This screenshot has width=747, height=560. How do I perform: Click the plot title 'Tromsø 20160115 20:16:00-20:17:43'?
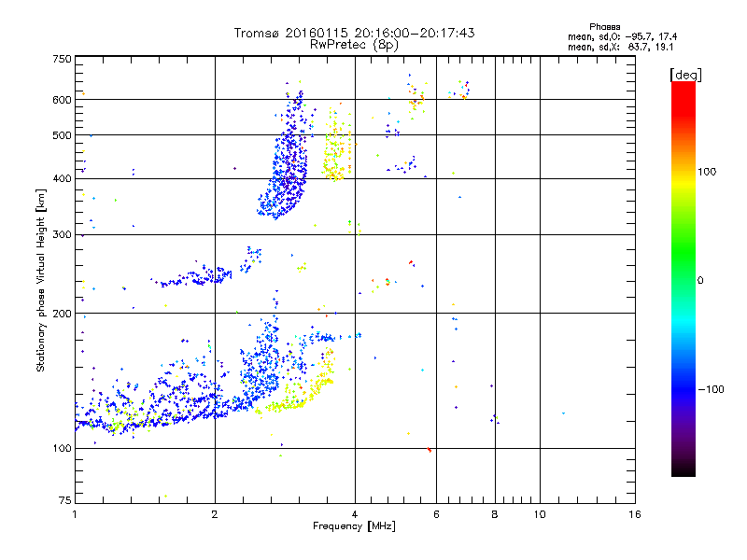click(354, 33)
